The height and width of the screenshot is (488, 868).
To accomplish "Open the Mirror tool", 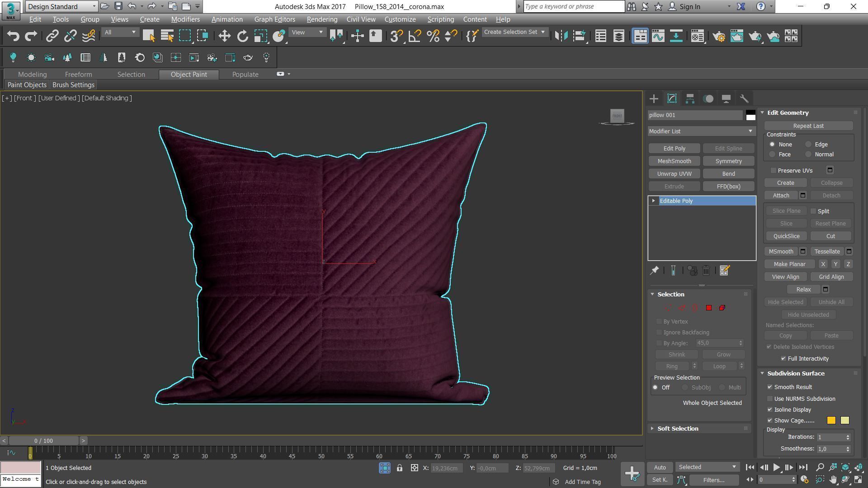I will [x=561, y=36].
